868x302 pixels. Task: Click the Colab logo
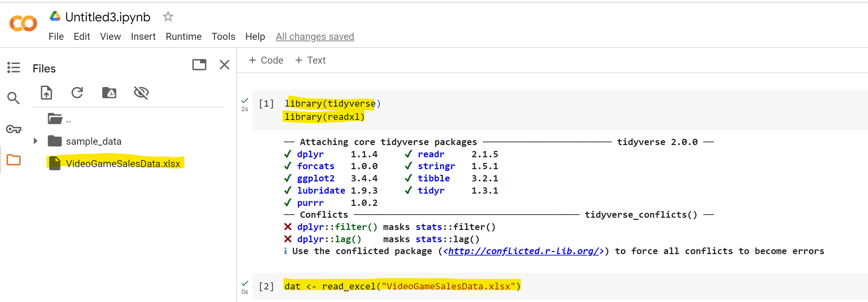[x=23, y=23]
